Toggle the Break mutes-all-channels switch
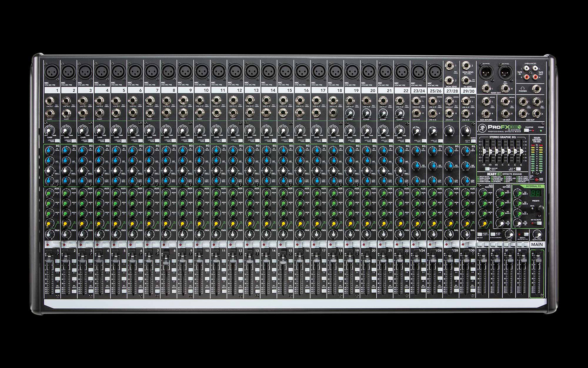This screenshot has width=588, height=368. [526, 234]
